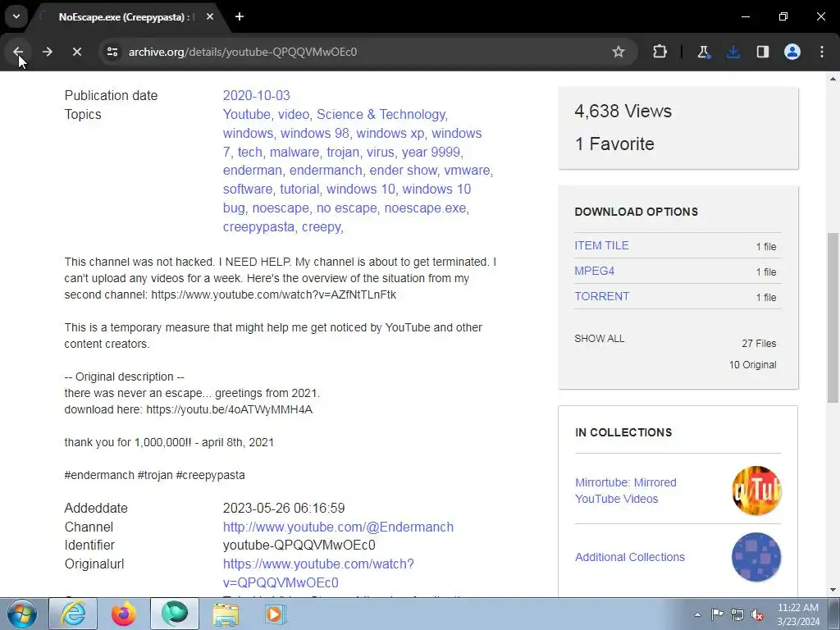Click the scrollbar up arrow
840x630 pixels.
pos(833,79)
